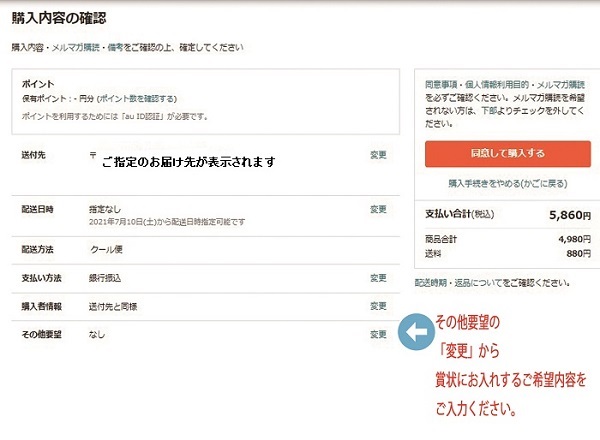Click 変更 in the 購入者情報 row

tap(378, 306)
